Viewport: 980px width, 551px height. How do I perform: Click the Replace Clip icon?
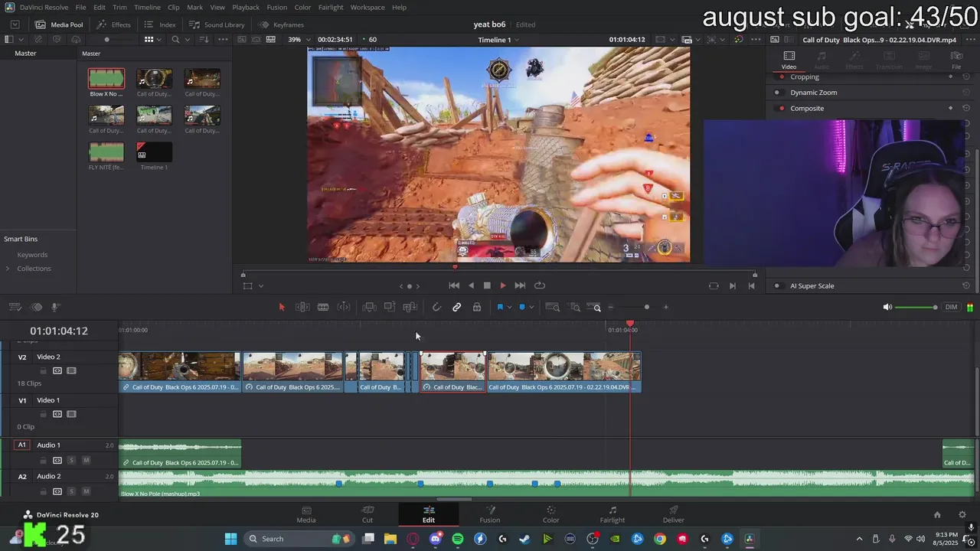click(410, 307)
